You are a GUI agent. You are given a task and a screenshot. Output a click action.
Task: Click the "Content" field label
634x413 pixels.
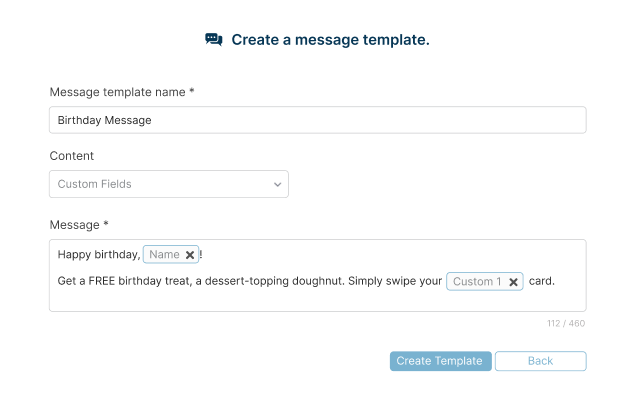[72, 156]
